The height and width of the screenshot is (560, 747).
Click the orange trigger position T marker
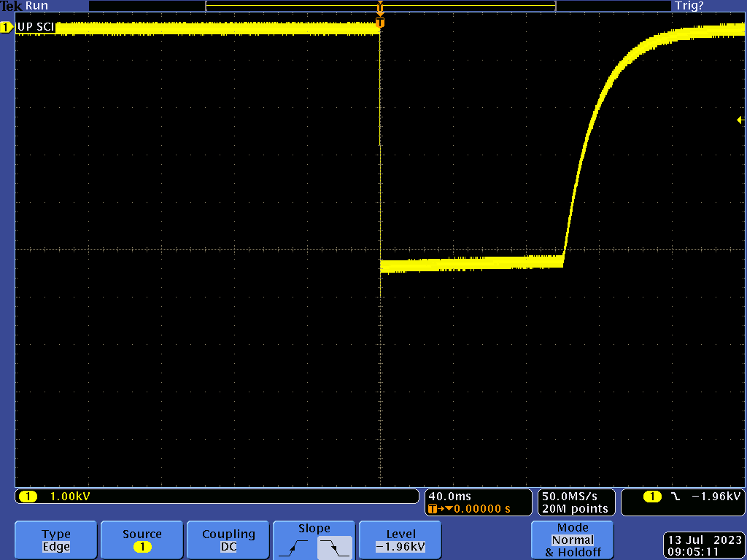(379, 23)
